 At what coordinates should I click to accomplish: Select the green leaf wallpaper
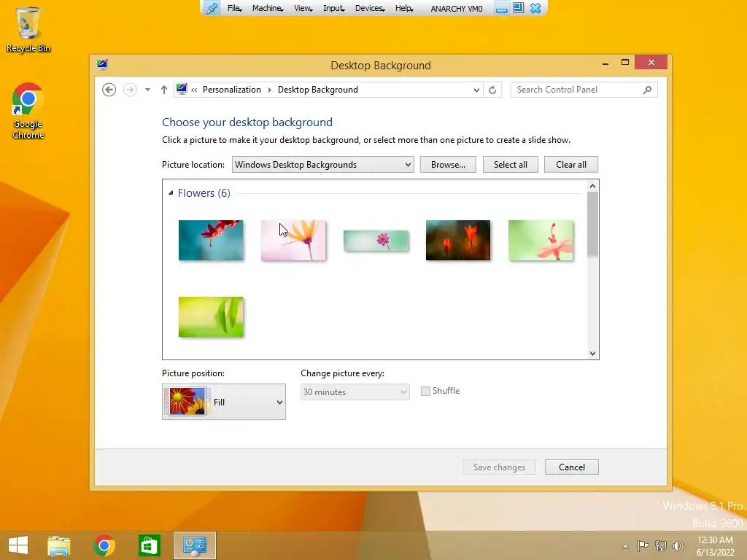pos(211,317)
